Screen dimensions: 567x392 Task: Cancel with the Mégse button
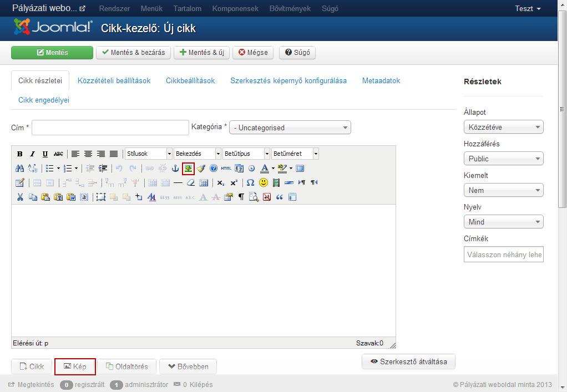pos(253,52)
